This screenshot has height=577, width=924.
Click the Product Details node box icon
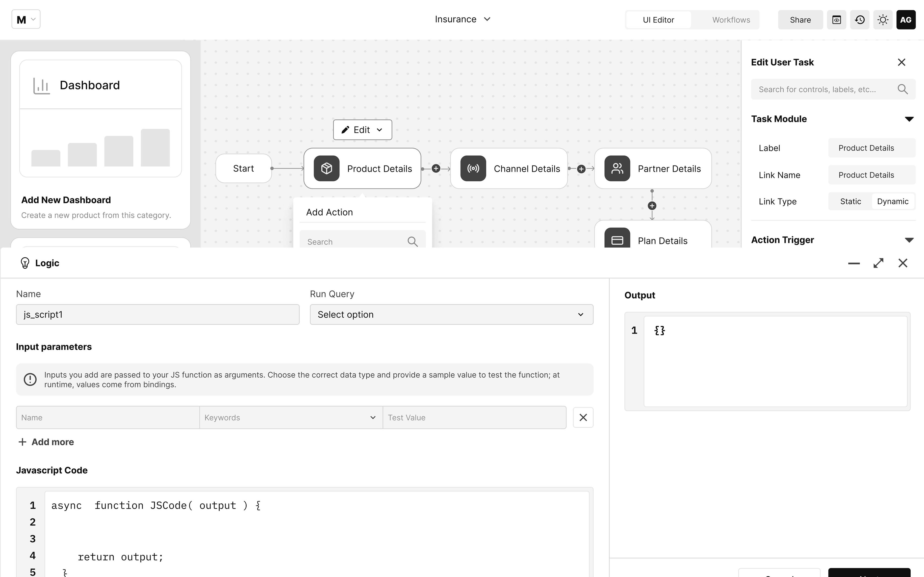326,168
